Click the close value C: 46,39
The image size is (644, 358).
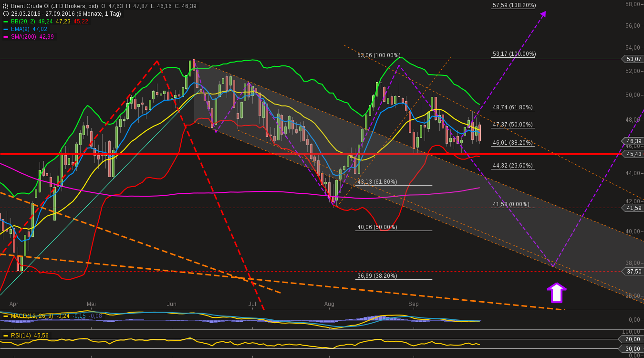[186, 6]
